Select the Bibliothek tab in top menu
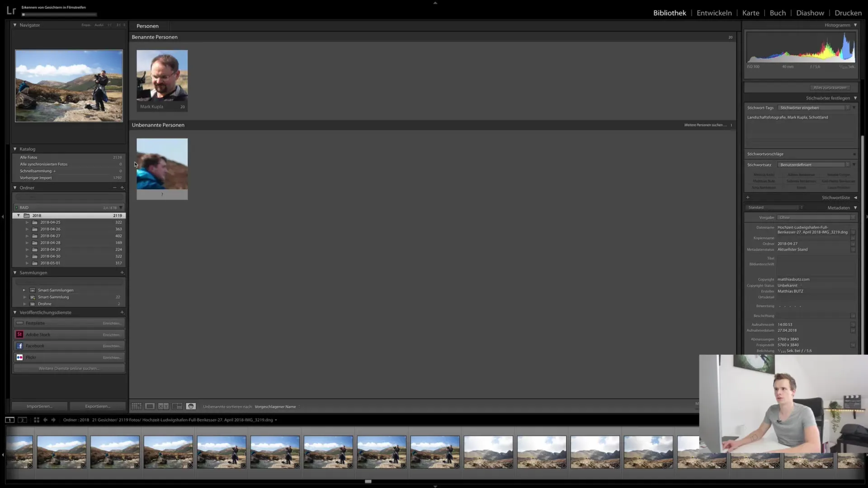The image size is (868, 488). coord(670,13)
